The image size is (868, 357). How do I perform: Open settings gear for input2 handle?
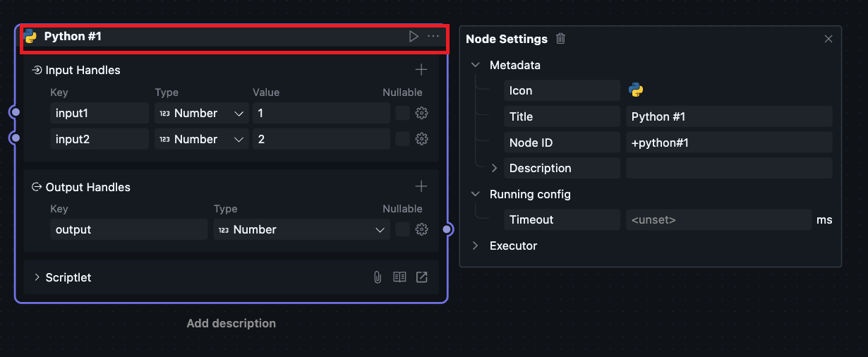422,139
